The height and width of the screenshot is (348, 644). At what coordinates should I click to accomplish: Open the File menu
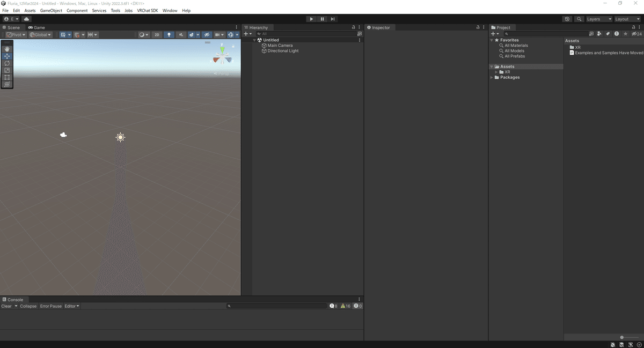tap(5, 11)
